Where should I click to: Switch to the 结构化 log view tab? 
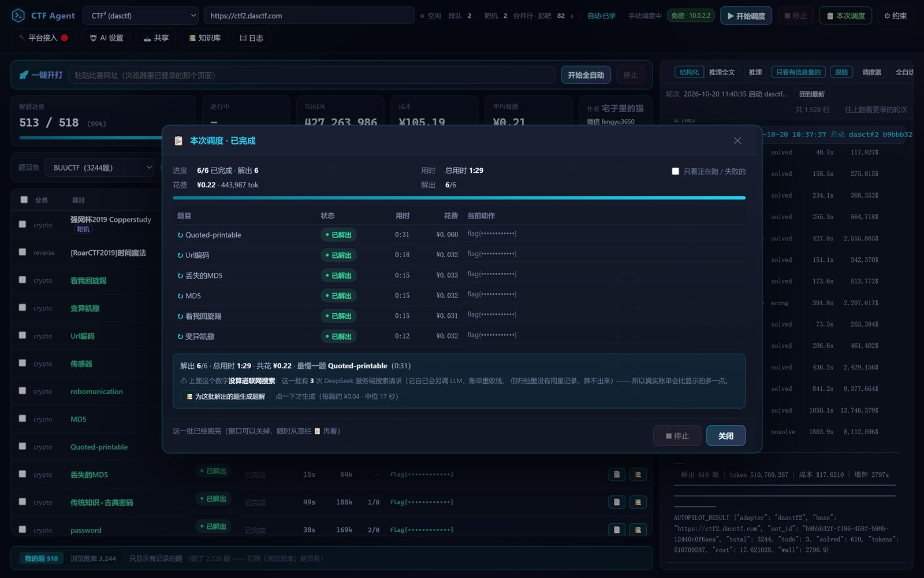689,72
